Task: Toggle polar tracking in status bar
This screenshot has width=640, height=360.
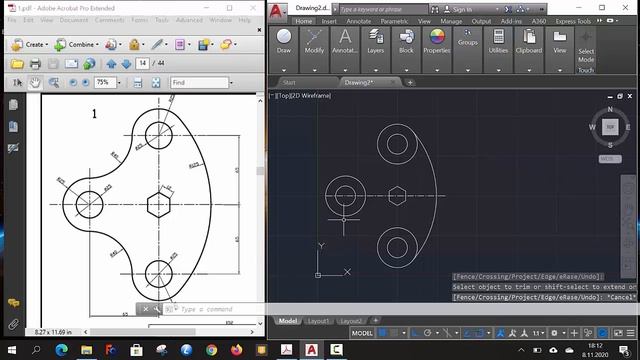Action: pyautogui.click(x=427, y=333)
